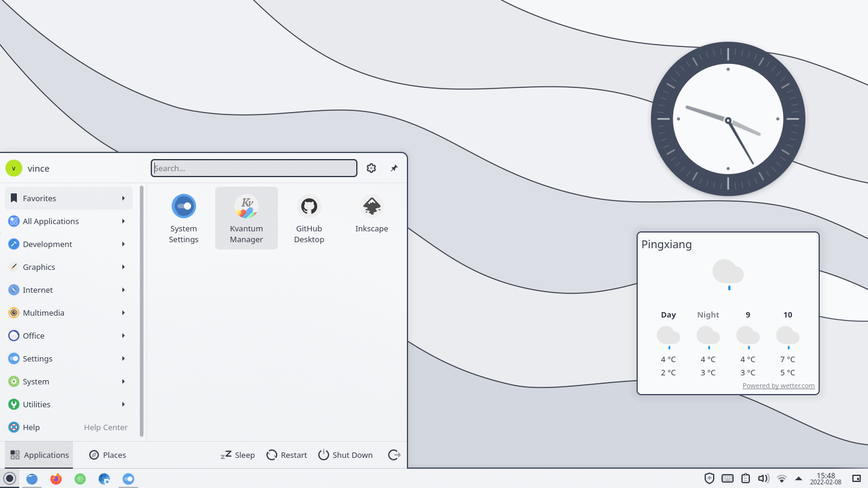
Task: Put the computer to Sleep
Action: [237, 455]
